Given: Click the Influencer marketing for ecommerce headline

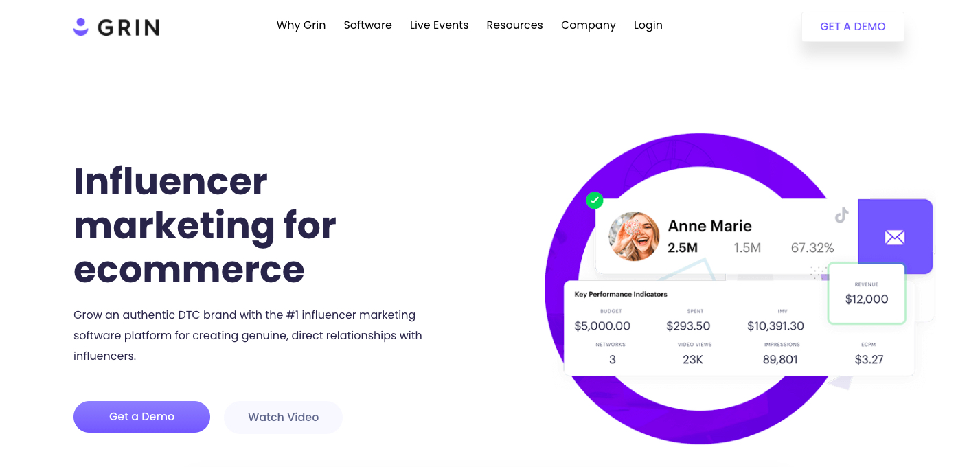Looking at the screenshot, I should [x=205, y=225].
